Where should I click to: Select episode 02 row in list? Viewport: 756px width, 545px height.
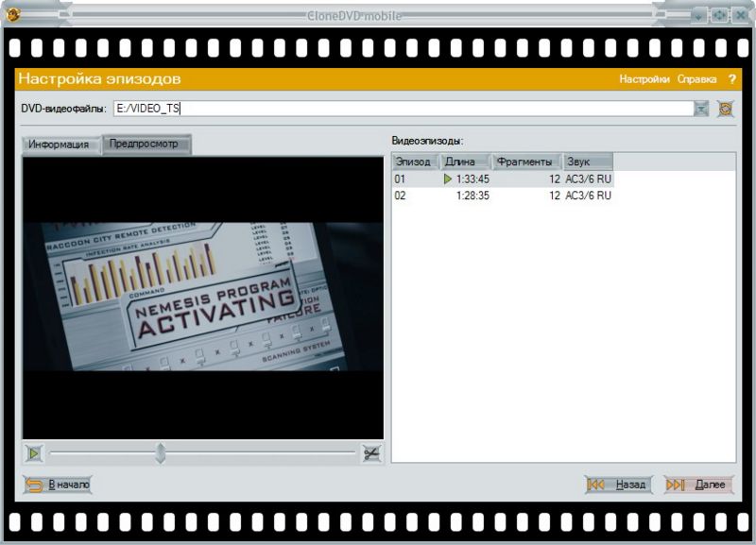(502, 196)
